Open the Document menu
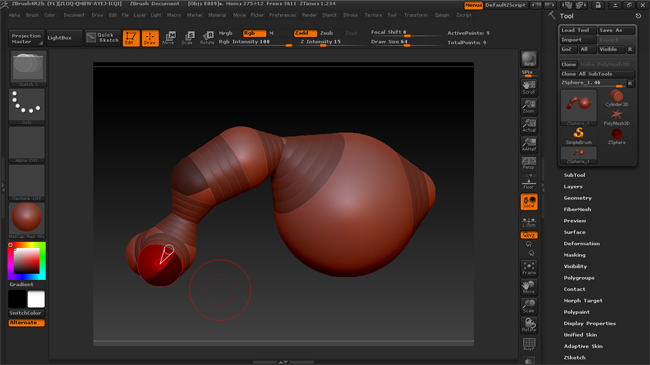The image size is (650, 365). tap(74, 15)
